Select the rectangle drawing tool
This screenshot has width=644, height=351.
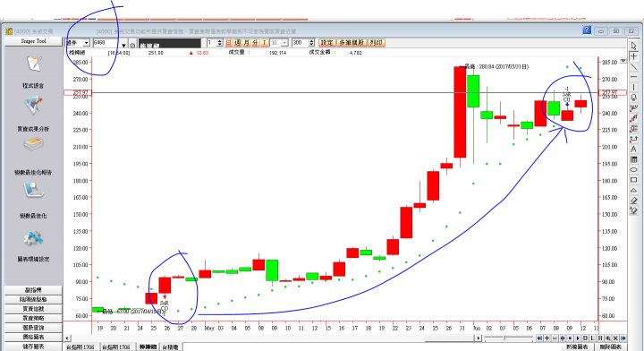(633, 180)
